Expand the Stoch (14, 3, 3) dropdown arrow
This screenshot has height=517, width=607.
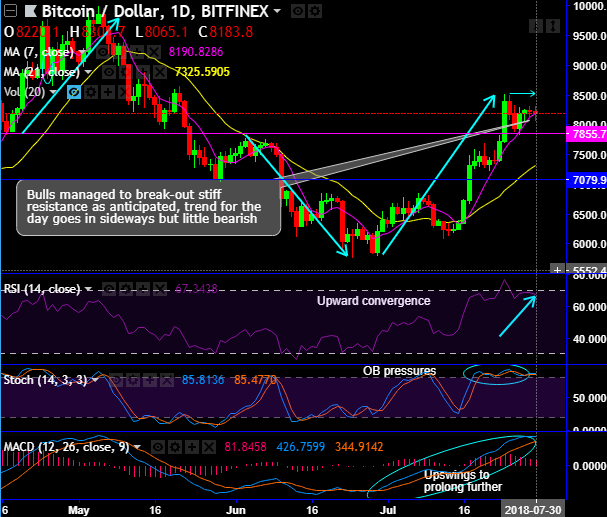pyautogui.click(x=95, y=380)
